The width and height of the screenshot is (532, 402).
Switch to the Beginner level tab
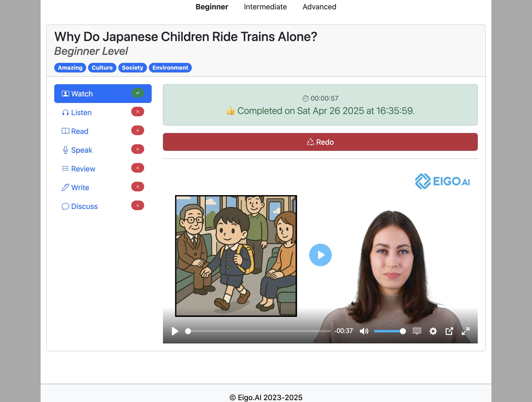point(212,7)
